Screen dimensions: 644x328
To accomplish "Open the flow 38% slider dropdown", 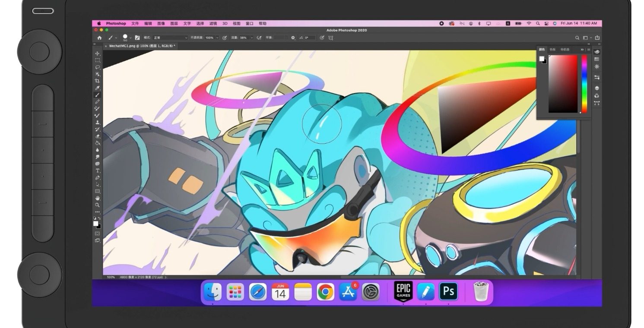I will click(251, 38).
